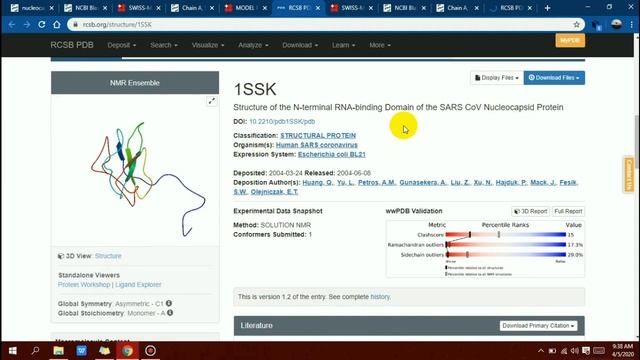The image size is (640, 360).
Task: Open author Olejniczak, E.T. link
Action: coord(274,192)
